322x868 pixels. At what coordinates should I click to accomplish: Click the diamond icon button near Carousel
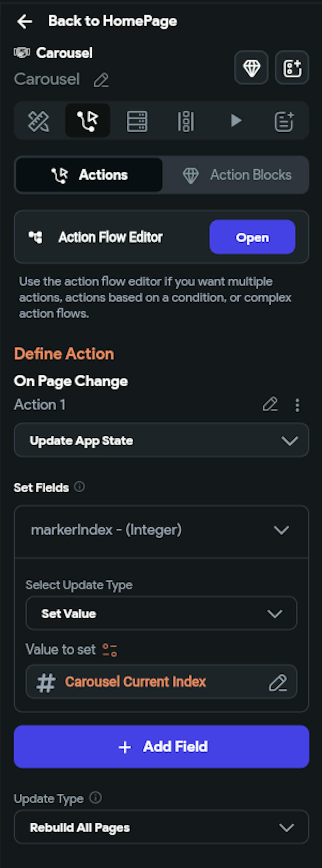[x=251, y=68]
